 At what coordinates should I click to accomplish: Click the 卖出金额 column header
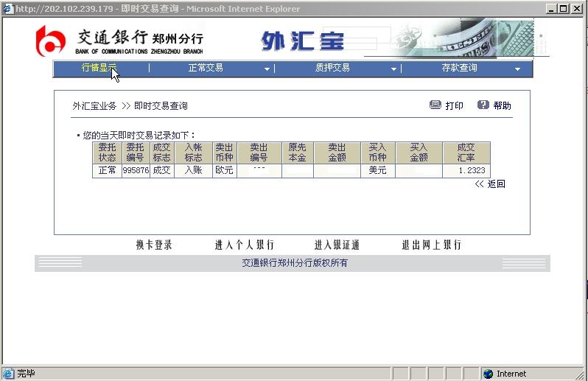pos(337,153)
